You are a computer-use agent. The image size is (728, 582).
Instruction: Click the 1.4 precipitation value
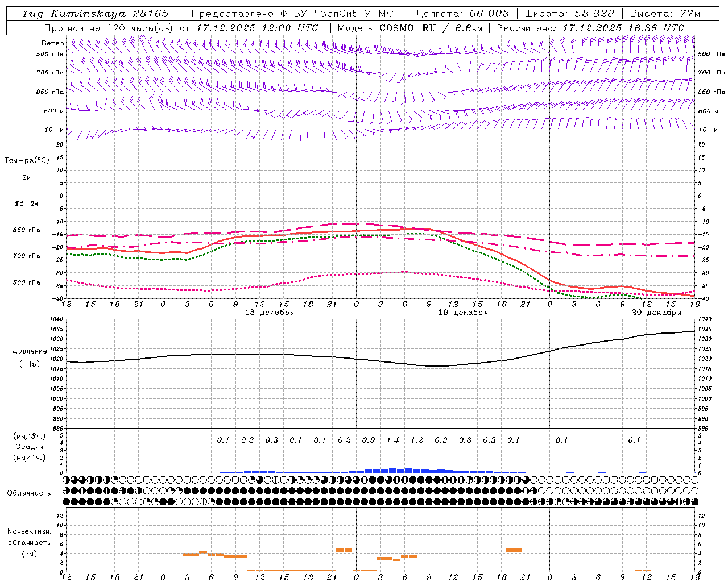click(x=392, y=440)
